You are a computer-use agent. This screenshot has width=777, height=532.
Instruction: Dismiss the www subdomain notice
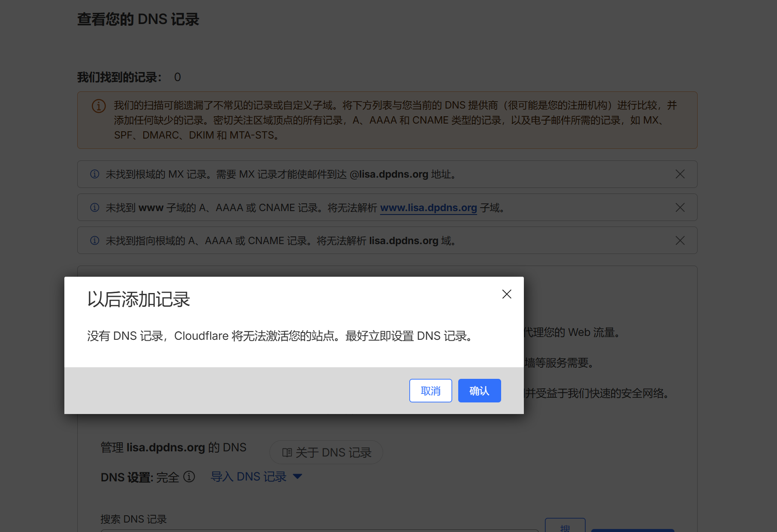click(x=680, y=208)
